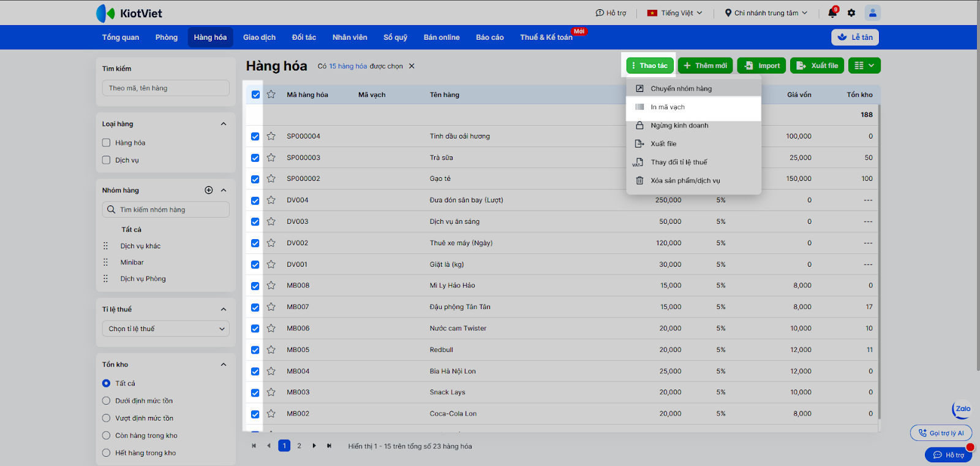Image resolution: width=980 pixels, height=466 pixels.
Task: Collapse the Nhóm hàng filter section
Action: pos(224,190)
